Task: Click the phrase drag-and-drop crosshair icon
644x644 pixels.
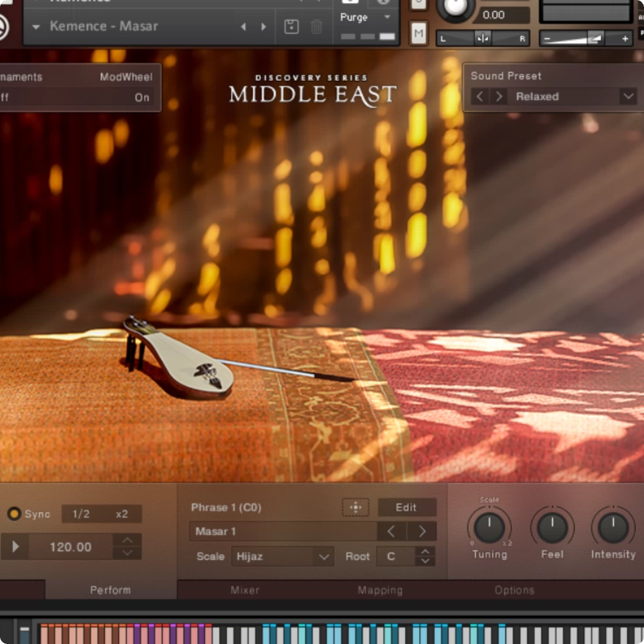Action: click(x=356, y=507)
